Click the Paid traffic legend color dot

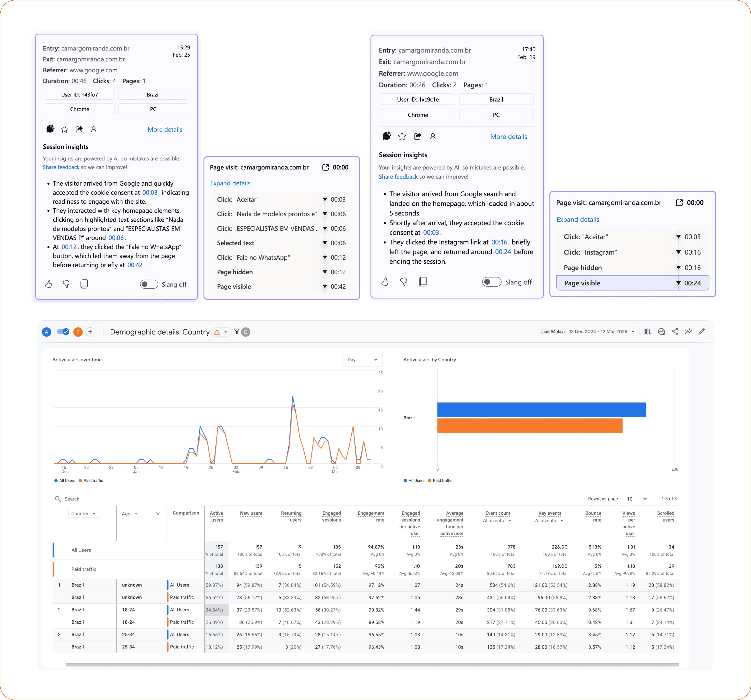coord(80,480)
